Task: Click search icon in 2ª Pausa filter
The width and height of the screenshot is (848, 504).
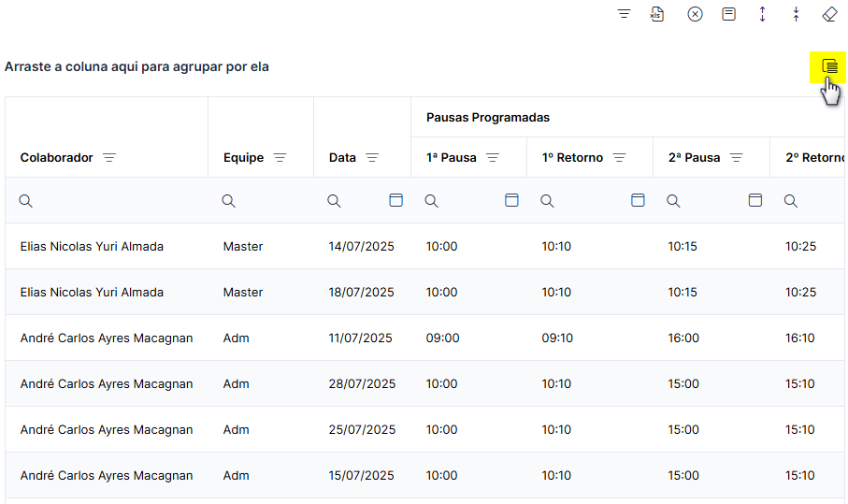Action: pyautogui.click(x=673, y=201)
